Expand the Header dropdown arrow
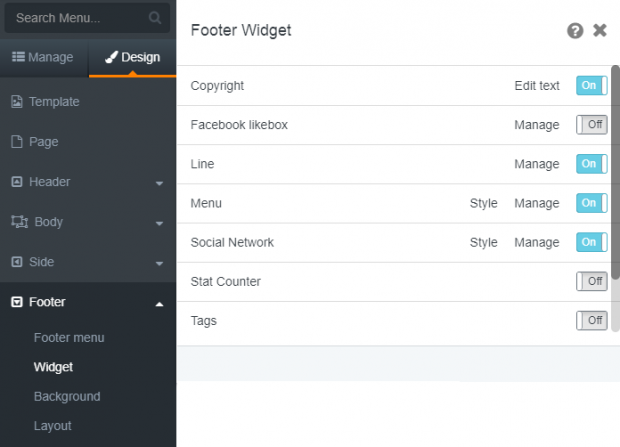Image resolution: width=620 pixels, height=447 pixels. coord(159,183)
